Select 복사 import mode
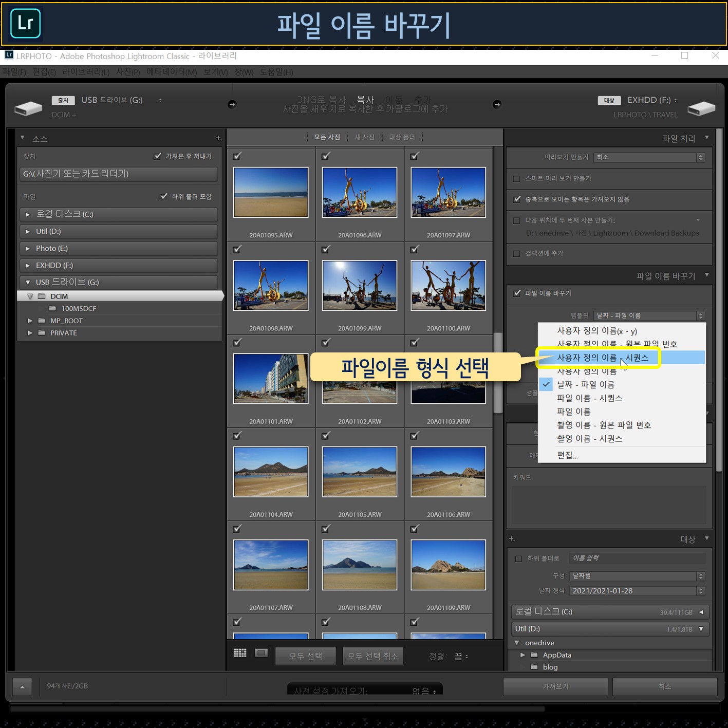The height and width of the screenshot is (728, 728). 365,100
